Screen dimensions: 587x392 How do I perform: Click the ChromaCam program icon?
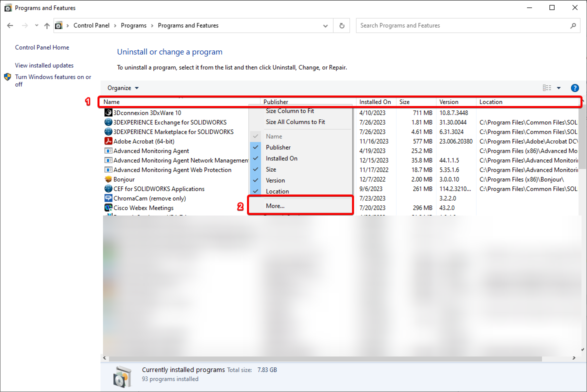coord(108,198)
